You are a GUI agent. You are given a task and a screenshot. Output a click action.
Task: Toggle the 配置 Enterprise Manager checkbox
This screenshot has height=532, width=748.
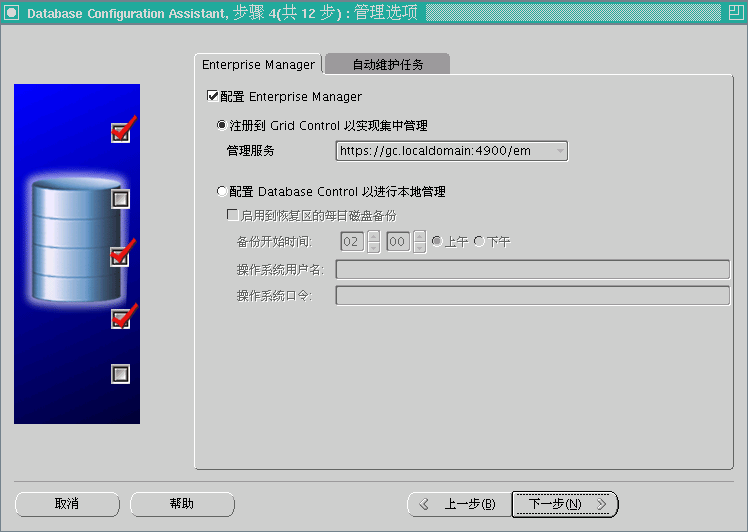tap(213, 96)
